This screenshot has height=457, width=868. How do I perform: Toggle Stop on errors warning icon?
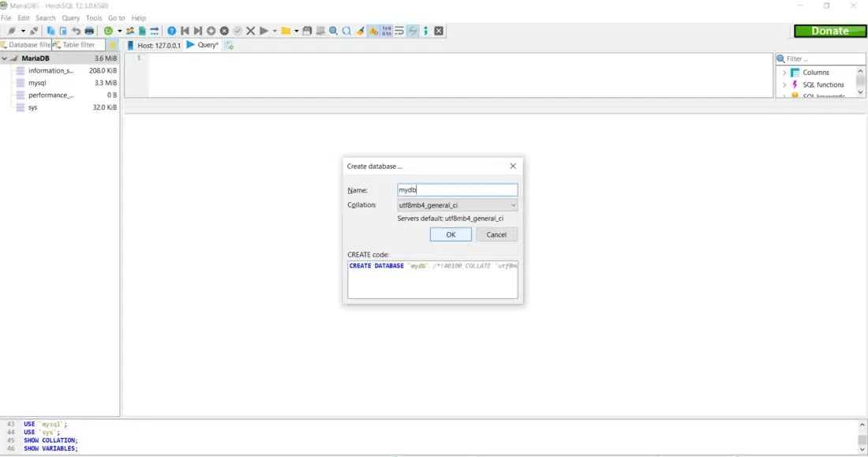pos(373,31)
